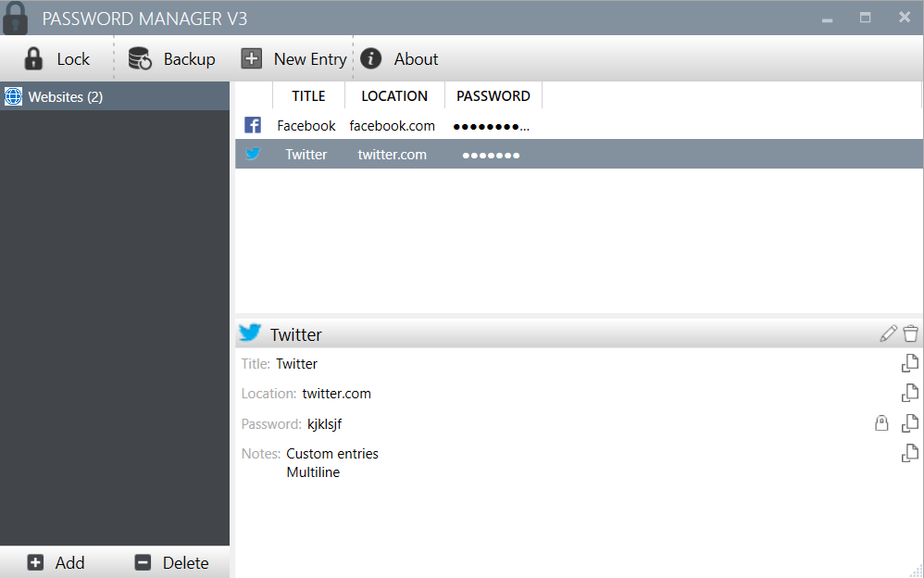Viewport: 924px width, 578px height.
Task: Click the info icon beside About
Action: coord(370,59)
